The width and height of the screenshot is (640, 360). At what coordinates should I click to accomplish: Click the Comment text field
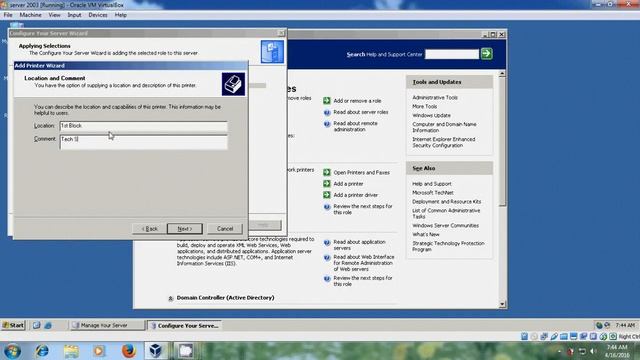(x=143, y=142)
